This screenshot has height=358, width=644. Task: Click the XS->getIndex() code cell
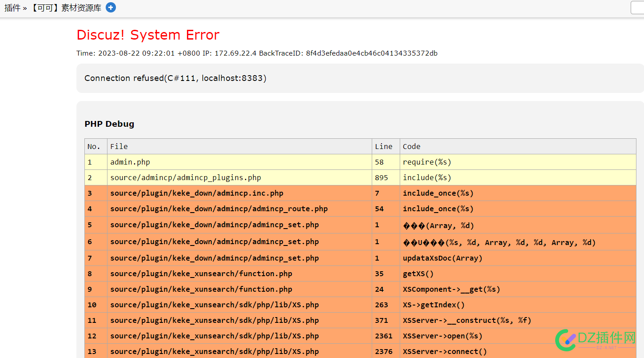[433, 305]
